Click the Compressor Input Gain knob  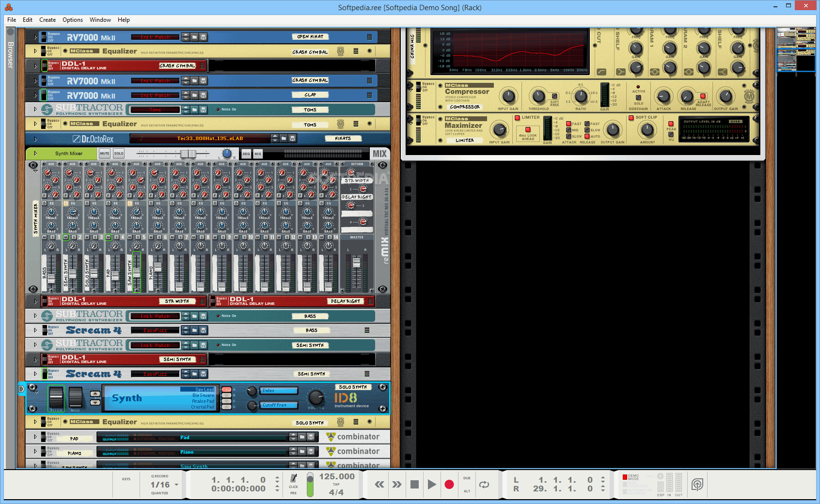coord(508,96)
